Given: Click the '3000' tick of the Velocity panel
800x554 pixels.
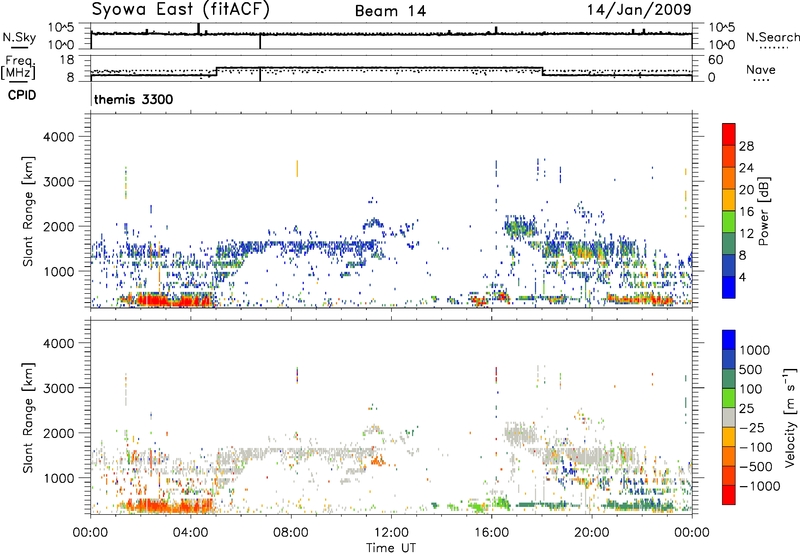Looking at the screenshot, I should click(x=59, y=388).
